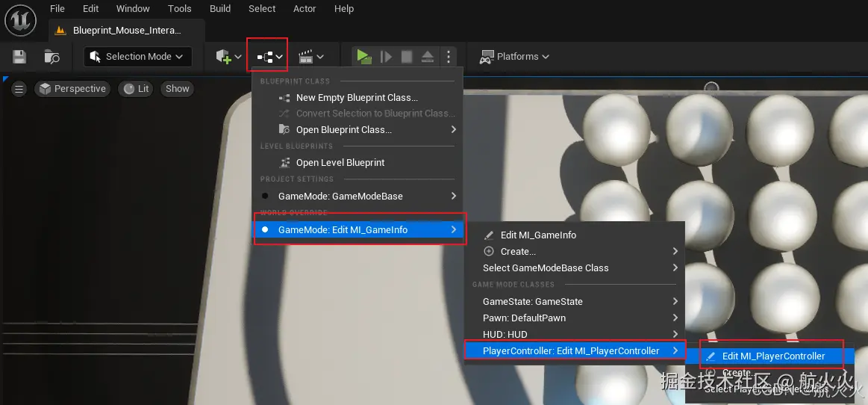Expand the Open Blueprint Class... submenu
Image resolution: width=868 pixels, height=405 pixels.
pyautogui.click(x=357, y=129)
